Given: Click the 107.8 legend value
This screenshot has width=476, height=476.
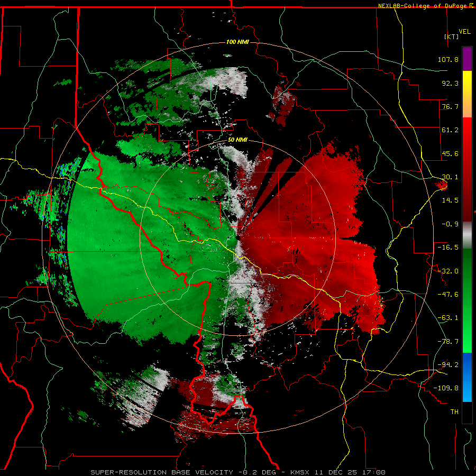Looking at the screenshot, I should pos(448,59).
